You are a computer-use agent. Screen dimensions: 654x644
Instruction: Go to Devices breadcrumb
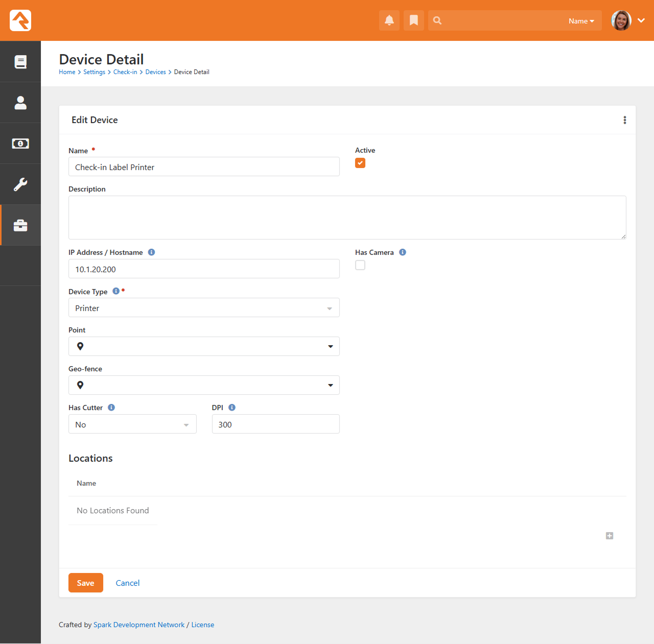coord(156,72)
